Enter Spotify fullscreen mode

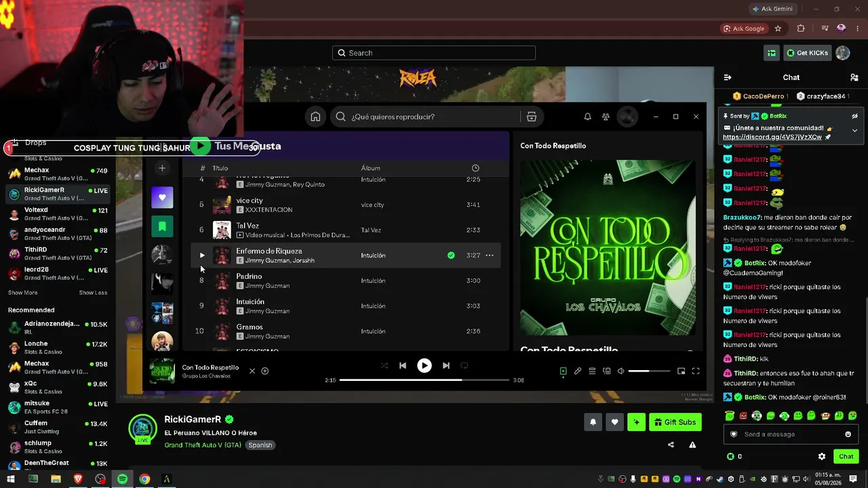696,371
